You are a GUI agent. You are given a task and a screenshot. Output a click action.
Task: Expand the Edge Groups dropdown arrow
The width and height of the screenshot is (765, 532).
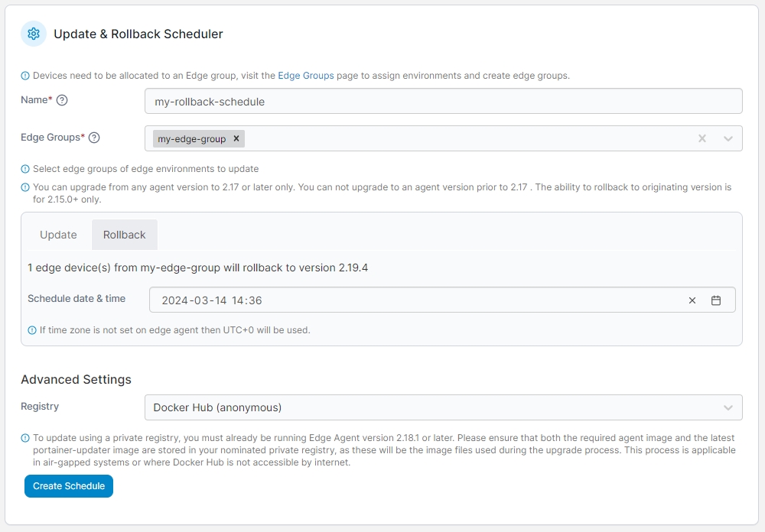click(x=728, y=138)
